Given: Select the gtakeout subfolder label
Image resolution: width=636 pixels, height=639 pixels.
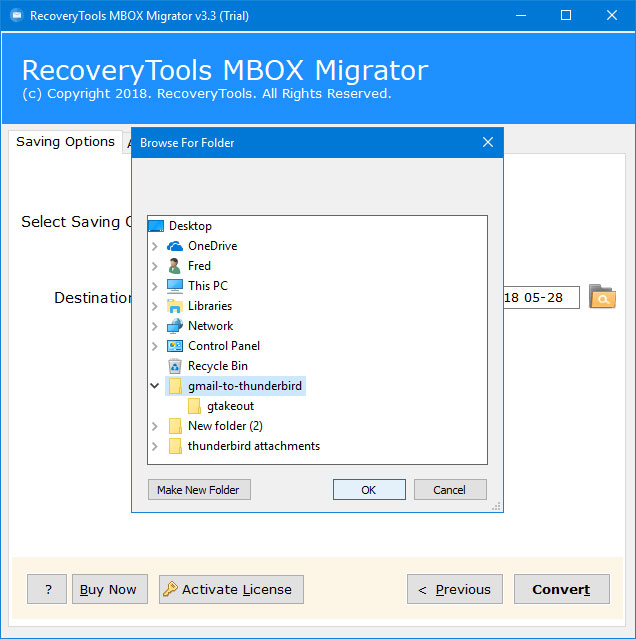Looking at the screenshot, I should [230, 406].
